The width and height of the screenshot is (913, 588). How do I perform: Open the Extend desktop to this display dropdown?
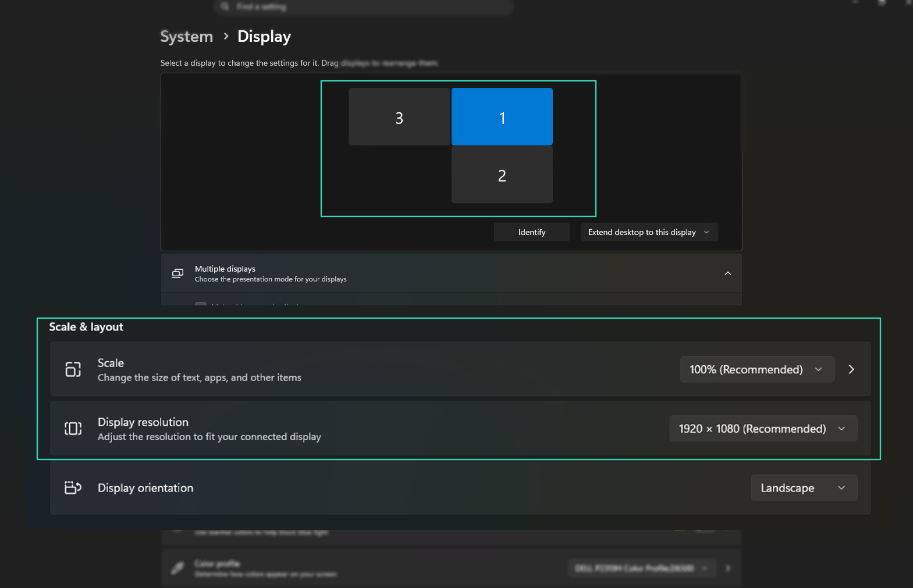coord(649,232)
